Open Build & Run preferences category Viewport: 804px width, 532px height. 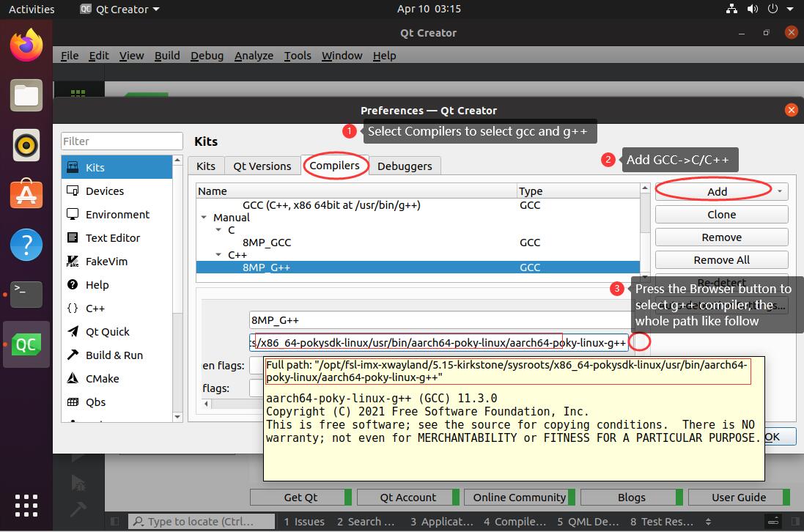pyautogui.click(x=117, y=355)
